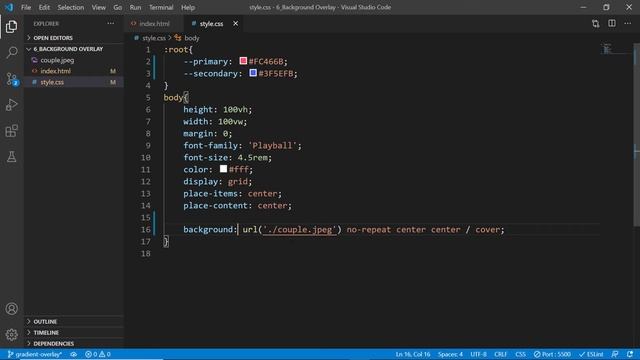Switch to the index.html tab
Image resolution: width=640 pixels, height=360 pixels.
[154, 24]
